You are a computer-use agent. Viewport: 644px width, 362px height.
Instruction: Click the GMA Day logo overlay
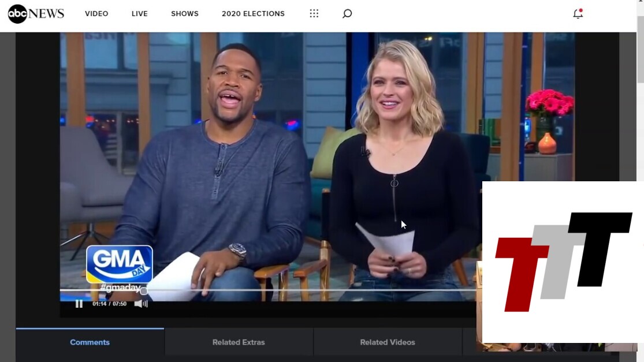120,264
